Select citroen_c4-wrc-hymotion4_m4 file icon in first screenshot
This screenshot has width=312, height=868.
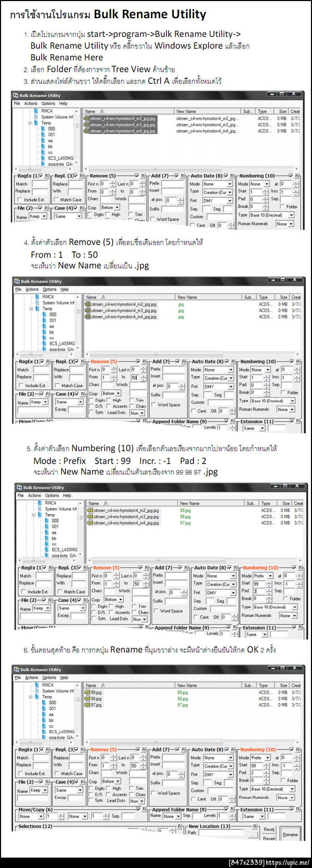(86, 131)
